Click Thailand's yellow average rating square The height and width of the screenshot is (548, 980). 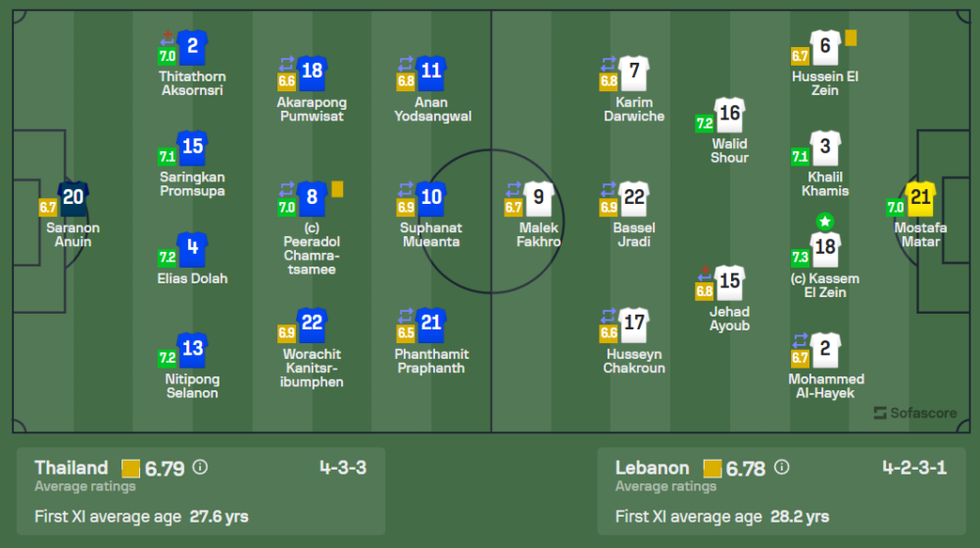tap(131, 469)
